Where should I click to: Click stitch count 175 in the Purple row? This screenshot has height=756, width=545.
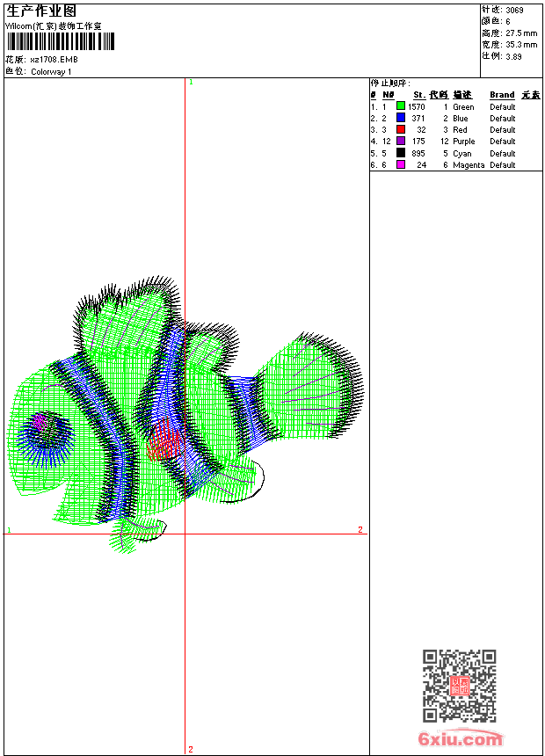[418, 142]
